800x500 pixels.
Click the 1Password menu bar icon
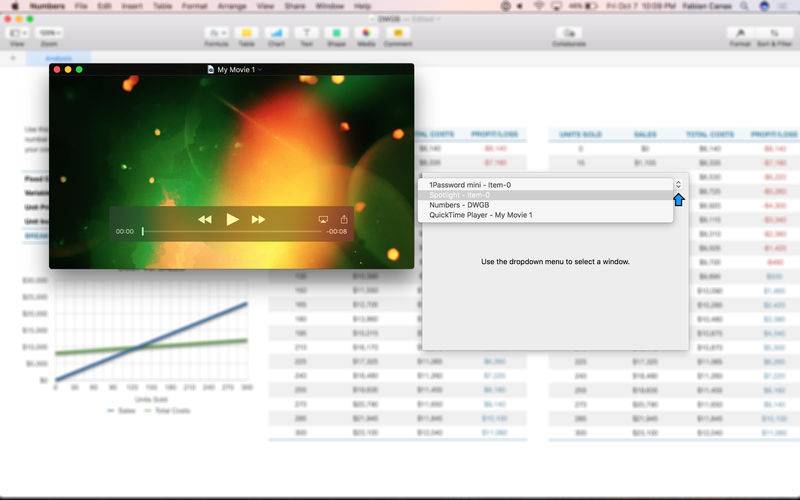coord(506,6)
